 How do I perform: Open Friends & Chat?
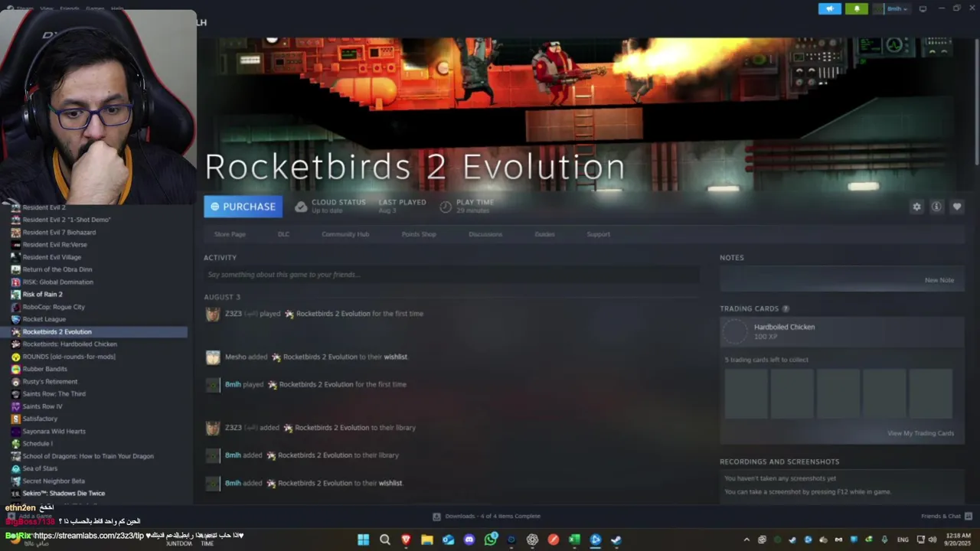946,516
